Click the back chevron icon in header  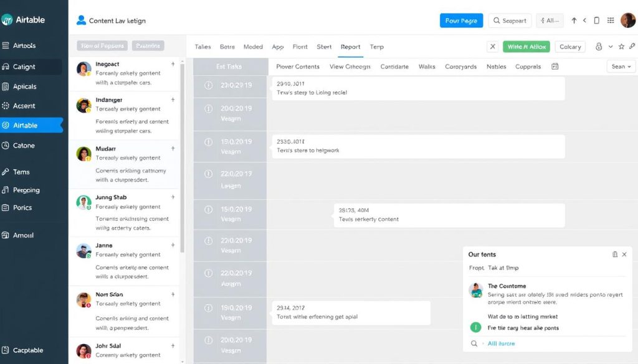tap(584, 21)
